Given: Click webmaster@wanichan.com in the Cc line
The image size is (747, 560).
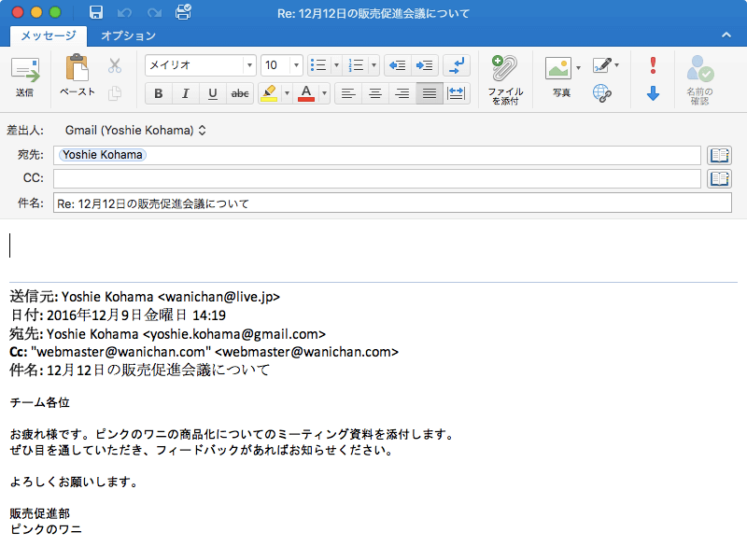Looking at the screenshot, I should click(x=307, y=352).
